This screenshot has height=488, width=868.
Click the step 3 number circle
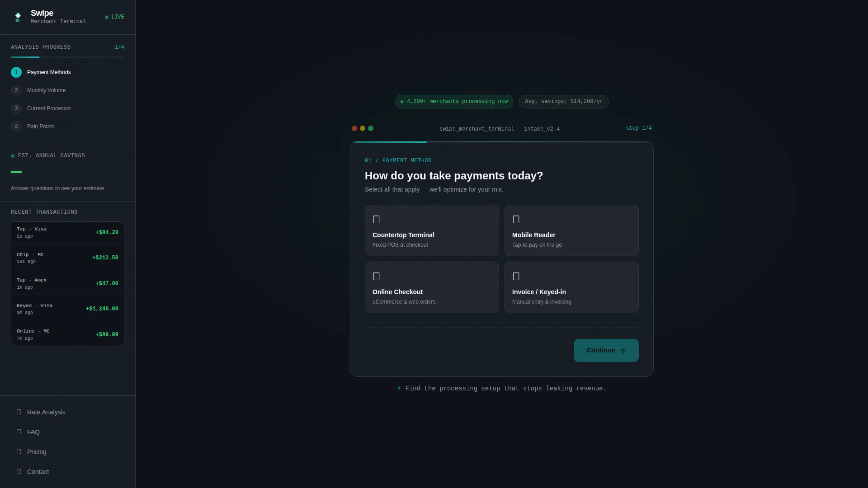[x=16, y=108]
